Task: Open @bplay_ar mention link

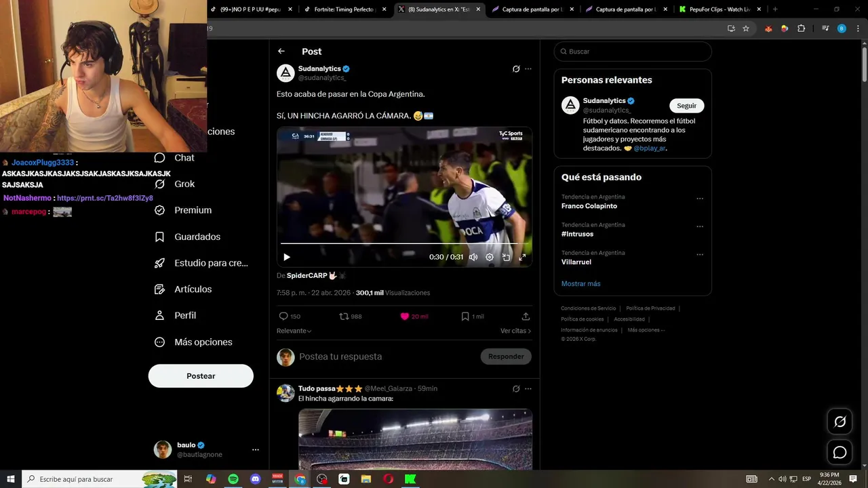Action: pos(650,148)
